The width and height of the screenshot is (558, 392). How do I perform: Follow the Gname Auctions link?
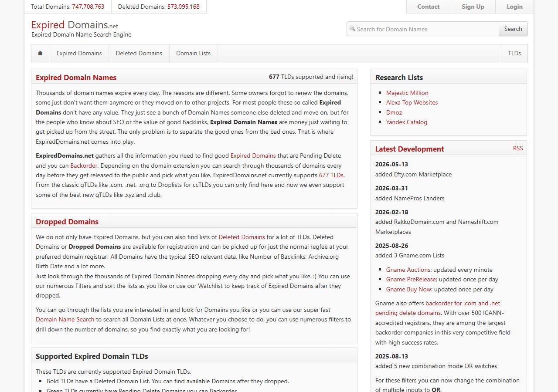point(409,270)
